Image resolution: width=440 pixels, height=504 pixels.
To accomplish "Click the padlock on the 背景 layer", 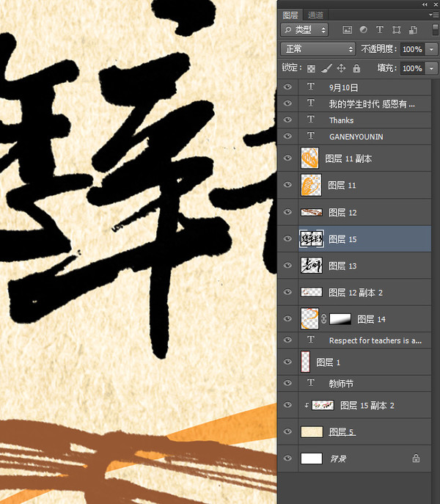I will pyautogui.click(x=416, y=458).
